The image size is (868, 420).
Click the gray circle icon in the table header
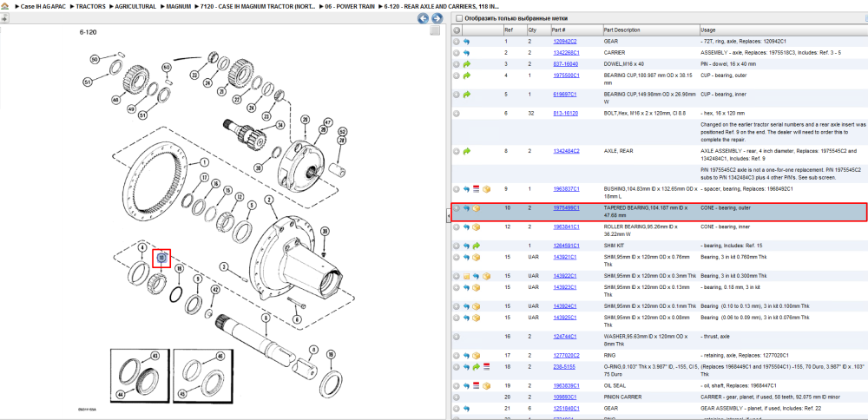(x=457, y=30)
